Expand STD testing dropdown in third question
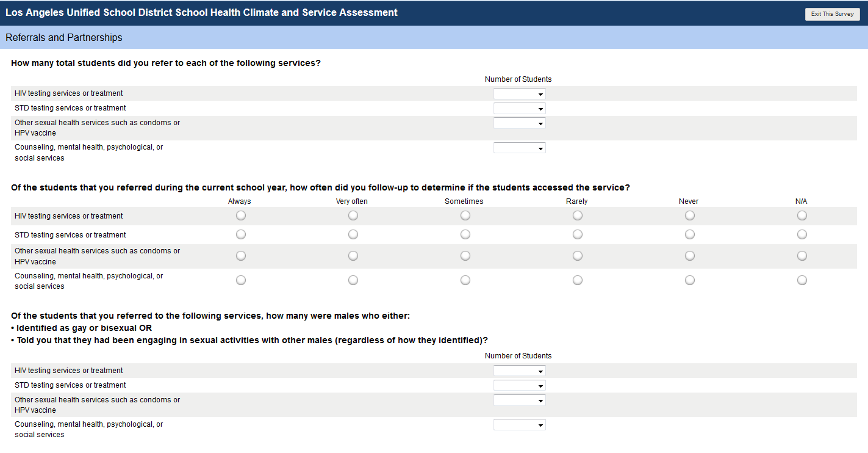Viewport: 868px width, 453px height. (x=519, y=385)
